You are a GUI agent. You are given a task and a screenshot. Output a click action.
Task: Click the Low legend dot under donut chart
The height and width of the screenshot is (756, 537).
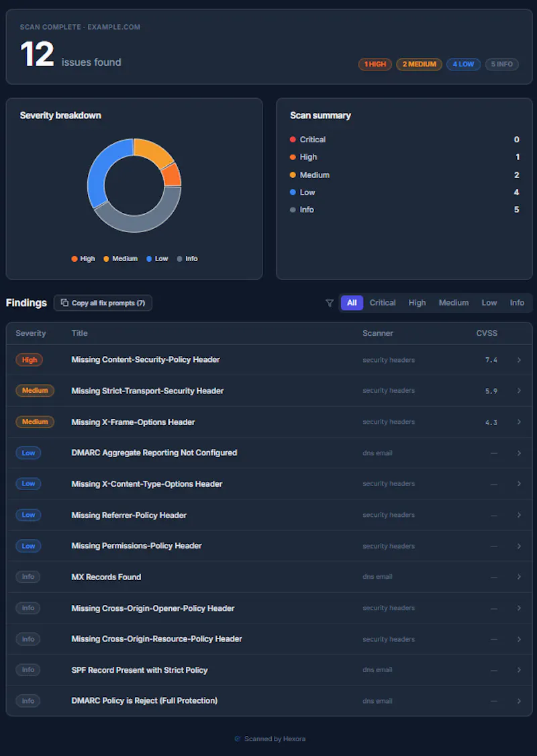pyautogui.click(x=149, y=259)
